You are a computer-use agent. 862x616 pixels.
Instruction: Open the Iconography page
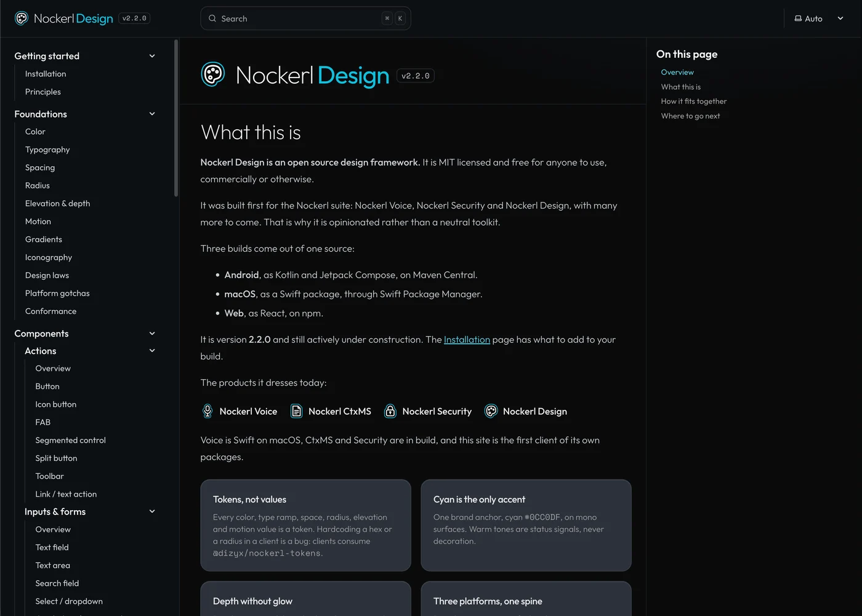click(49, 257)
